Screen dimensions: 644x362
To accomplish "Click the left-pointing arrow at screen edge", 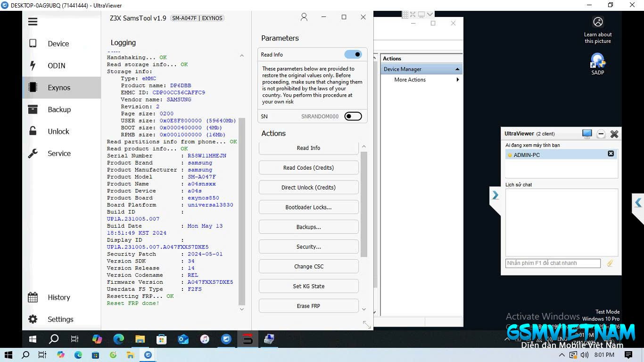I will pyautogui.click(x=638, y=203).
